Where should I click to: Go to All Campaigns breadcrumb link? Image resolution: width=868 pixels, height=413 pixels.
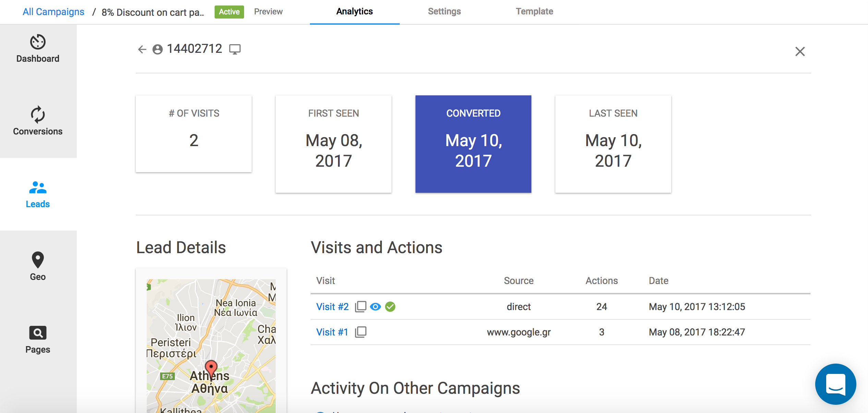point(53,12)
